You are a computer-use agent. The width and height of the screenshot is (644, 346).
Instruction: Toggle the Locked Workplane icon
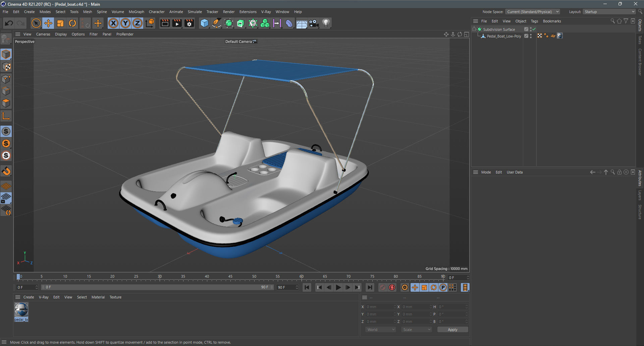click(x=6, y=198)
